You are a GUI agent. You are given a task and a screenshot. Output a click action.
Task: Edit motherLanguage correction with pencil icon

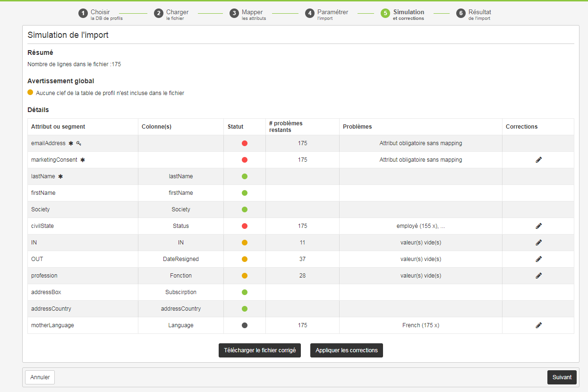[x=538, y=325]
